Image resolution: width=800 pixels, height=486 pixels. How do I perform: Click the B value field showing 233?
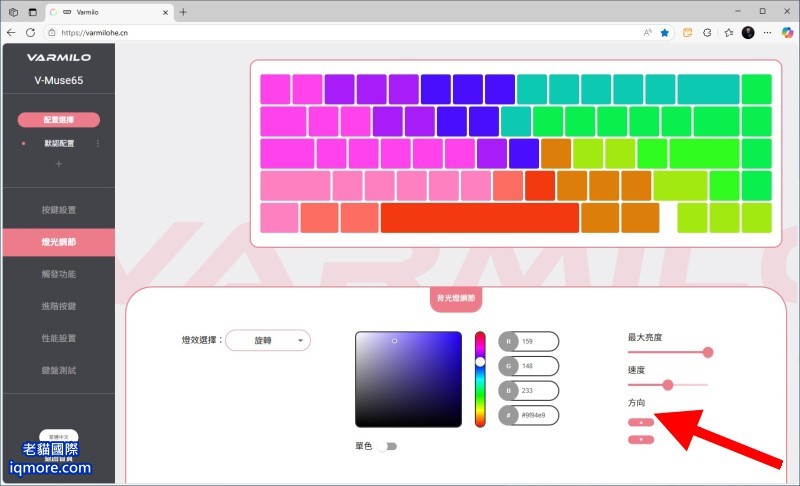529,391
